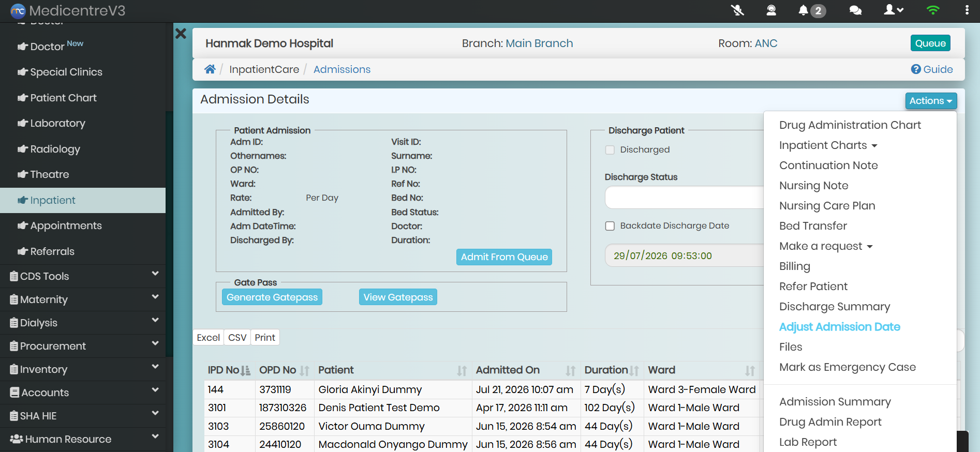This screenshot has height=452, width=980.
Task: Open the vertical three-dot menu
Action: [x=967, y=10]
